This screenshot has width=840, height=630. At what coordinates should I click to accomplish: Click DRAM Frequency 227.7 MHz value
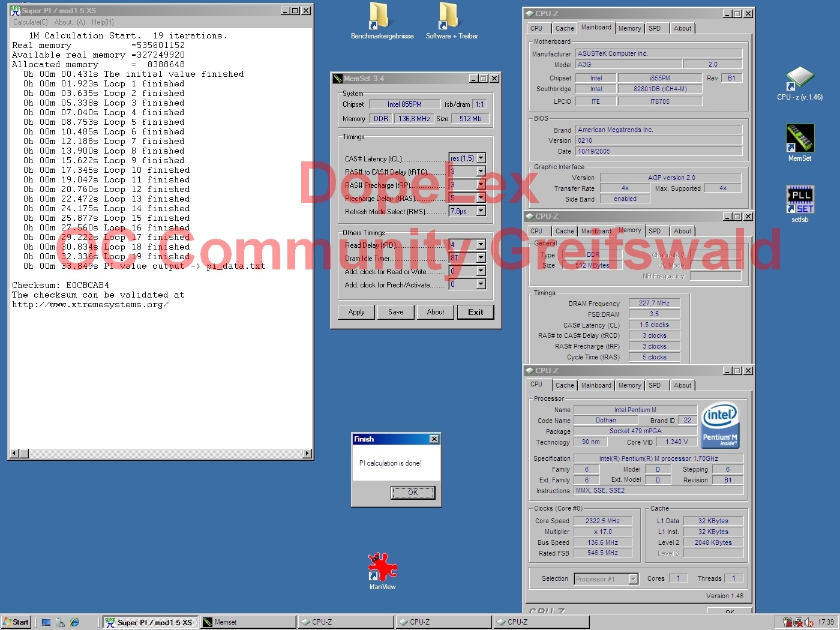pyautogui.click(x=654, y=303)
